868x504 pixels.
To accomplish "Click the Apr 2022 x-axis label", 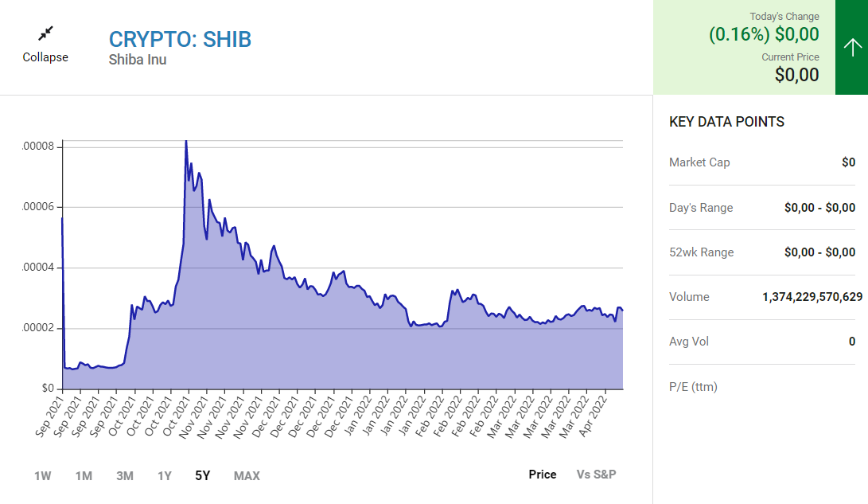I will pos(593,416).
